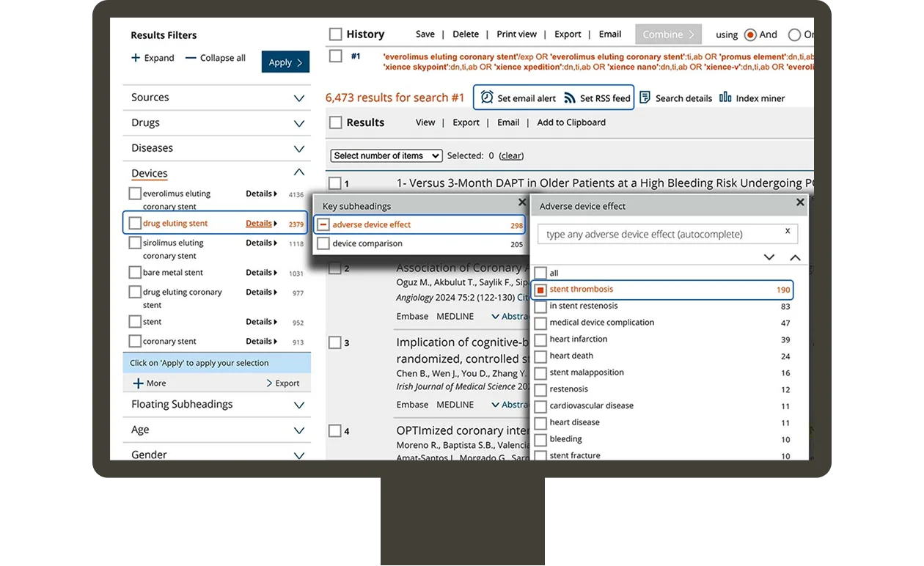
Task: Open Details link for drug eluting stent
Action: click(x=259, y=224)
